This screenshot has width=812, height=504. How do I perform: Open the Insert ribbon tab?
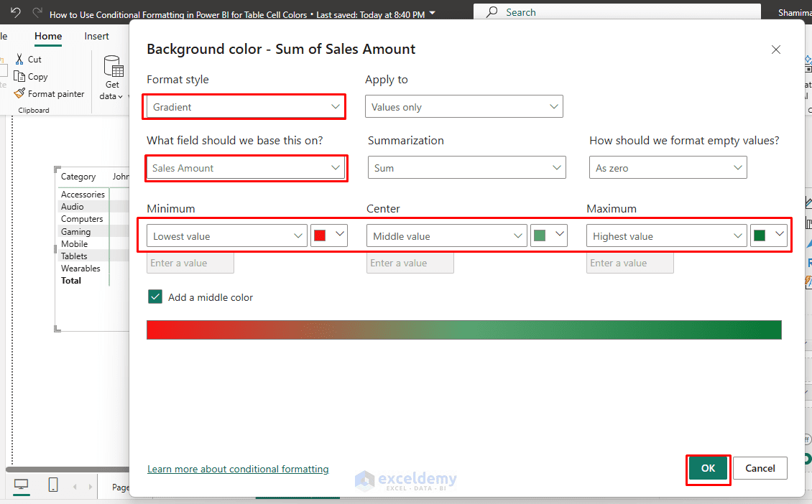(x=97, y=36)
